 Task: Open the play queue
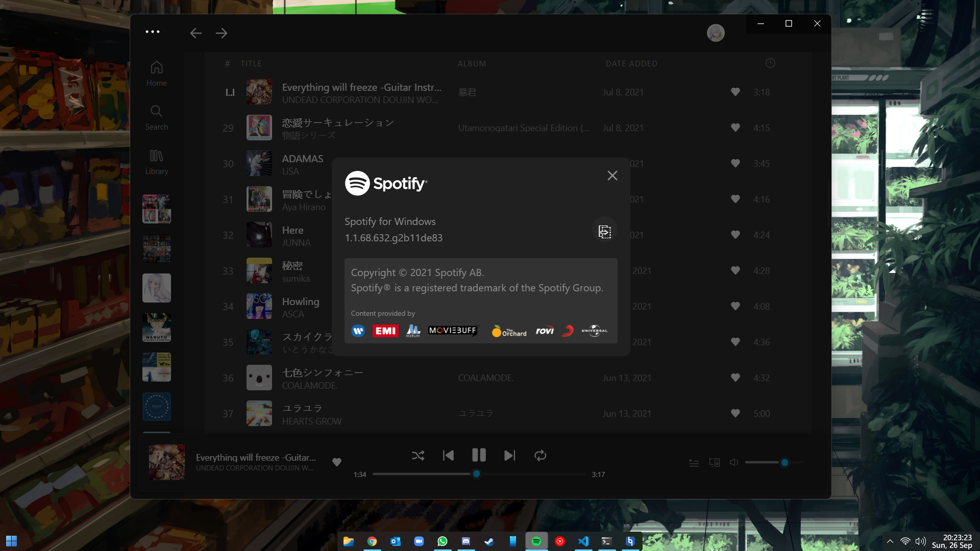(x=694, y=463)
